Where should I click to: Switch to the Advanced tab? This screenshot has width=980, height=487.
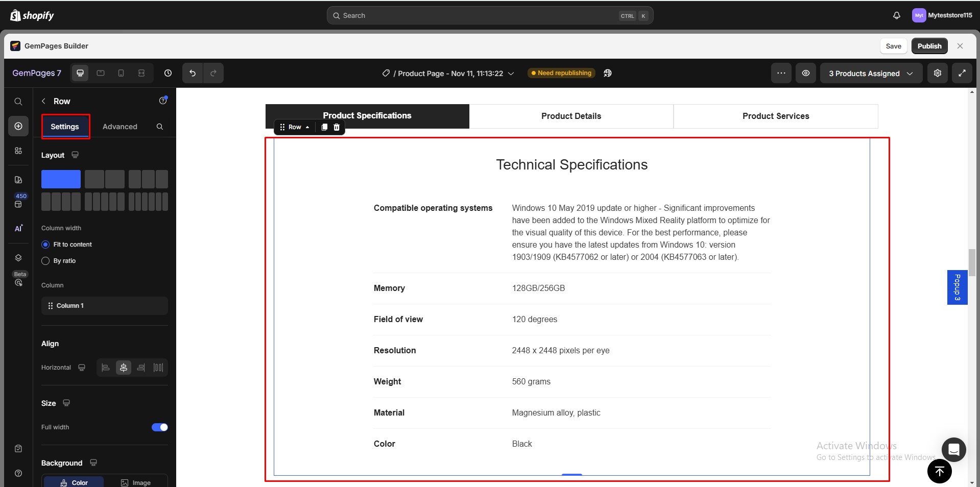pos(119,127)
